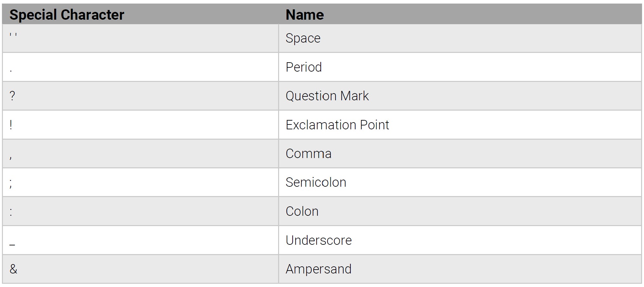Select the semicolon symbol cell

pyautogui.click(x=11, y=183)
